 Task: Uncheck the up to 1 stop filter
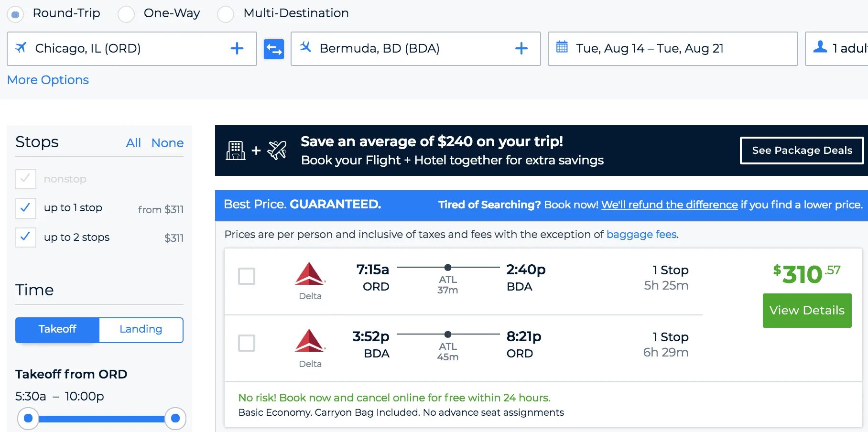click(x=26, y=208)
